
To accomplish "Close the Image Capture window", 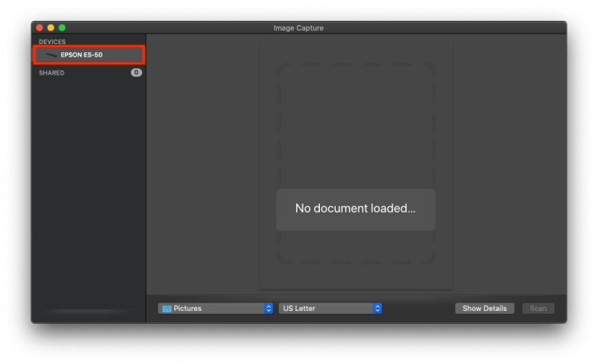I will pos(40,28).
